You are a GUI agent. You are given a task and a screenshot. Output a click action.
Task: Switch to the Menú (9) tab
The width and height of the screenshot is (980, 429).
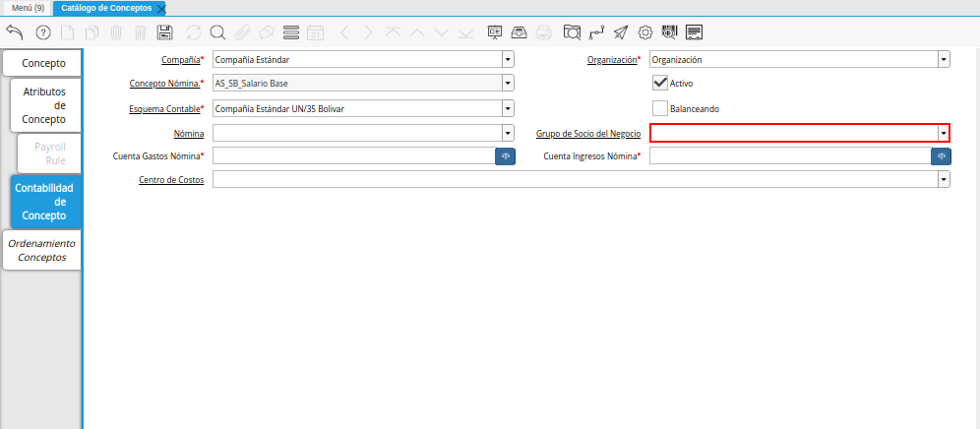[x=28, y=8]
